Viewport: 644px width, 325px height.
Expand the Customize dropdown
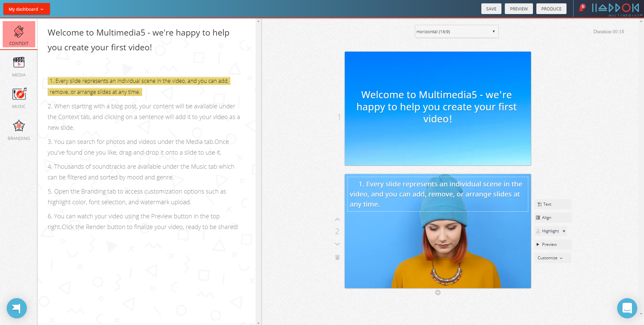[x=553, y=258]
